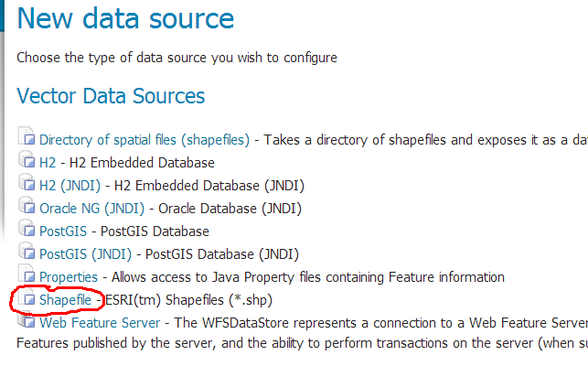The image size is (588, 366).
Task: Click the icon next to PostGIS (JNDI)
Action: pos(27,251)
